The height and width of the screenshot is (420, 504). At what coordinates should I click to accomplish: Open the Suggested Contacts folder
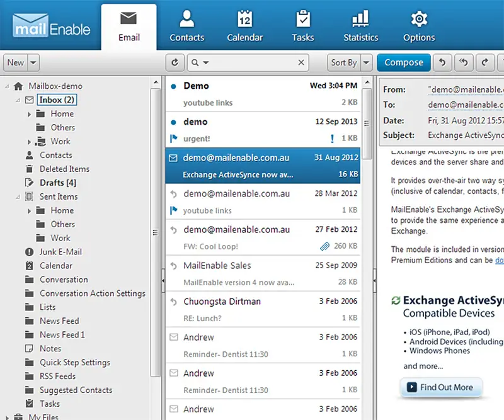pos(76,390)
